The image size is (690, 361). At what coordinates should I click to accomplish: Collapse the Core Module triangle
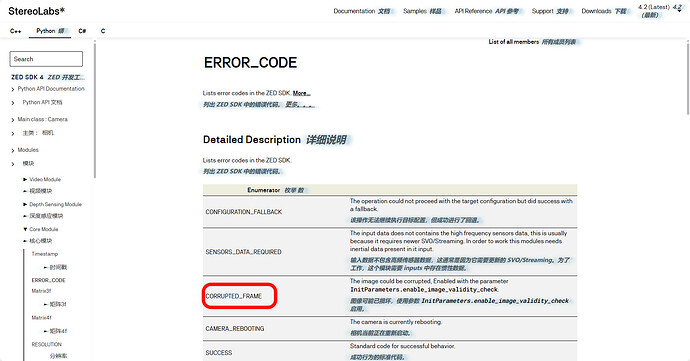point(25,229)
